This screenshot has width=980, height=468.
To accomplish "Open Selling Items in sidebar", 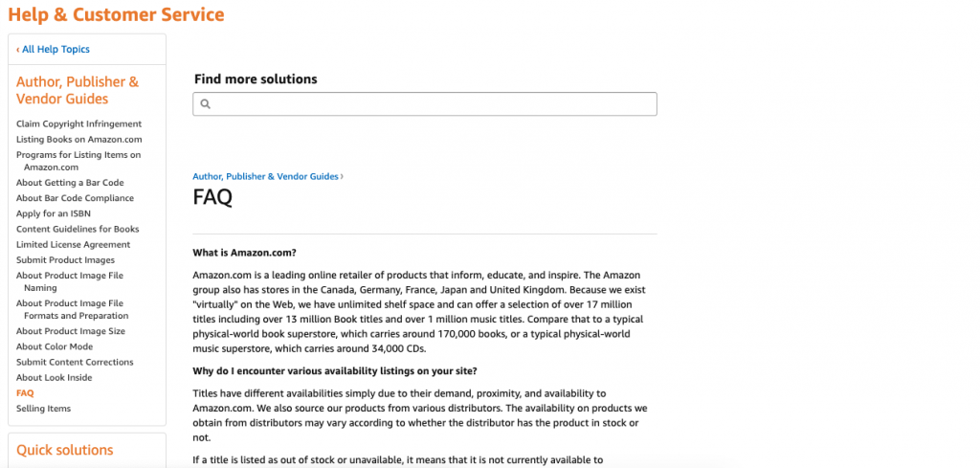I will pyautogui.click(x=43, y=409).
